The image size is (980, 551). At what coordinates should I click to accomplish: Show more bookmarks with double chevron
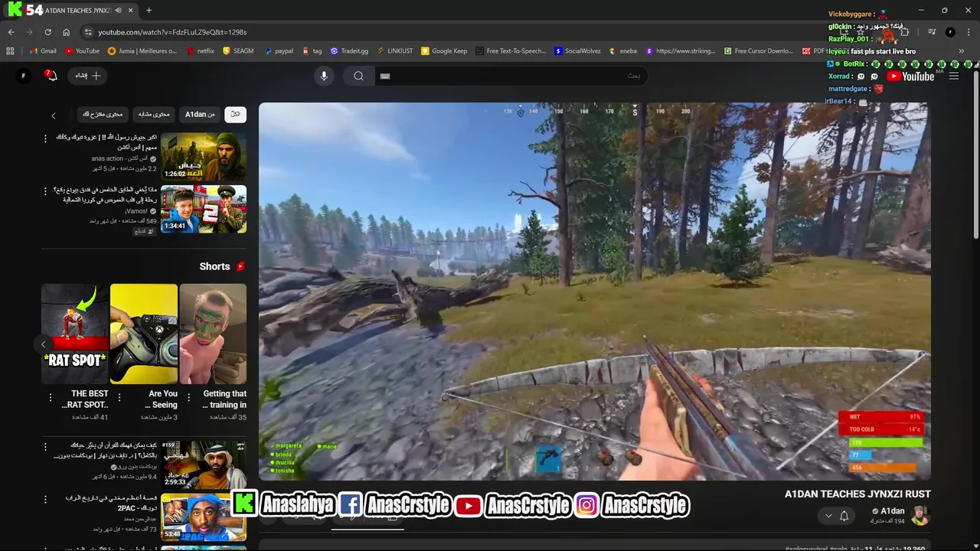962,51
